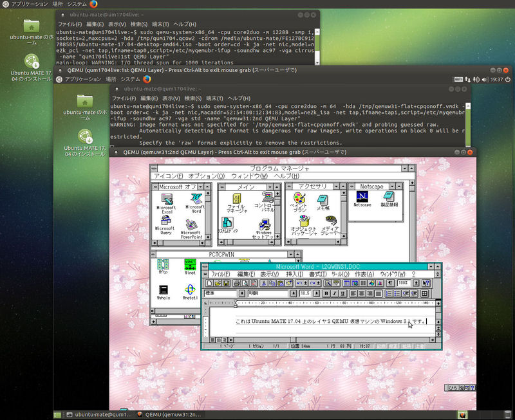This screenshot has width=515, height=420.
Task: Click the ruler's first-line indent marker
Action: (x=236, y=301)
